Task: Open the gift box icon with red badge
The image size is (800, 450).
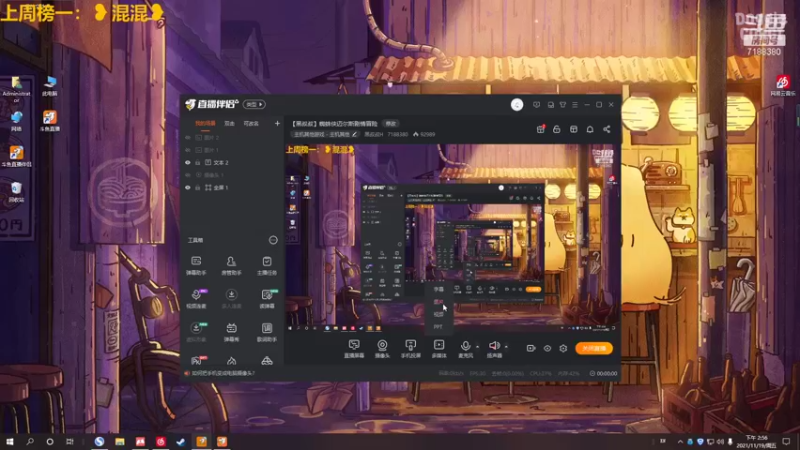Action: 540,129
